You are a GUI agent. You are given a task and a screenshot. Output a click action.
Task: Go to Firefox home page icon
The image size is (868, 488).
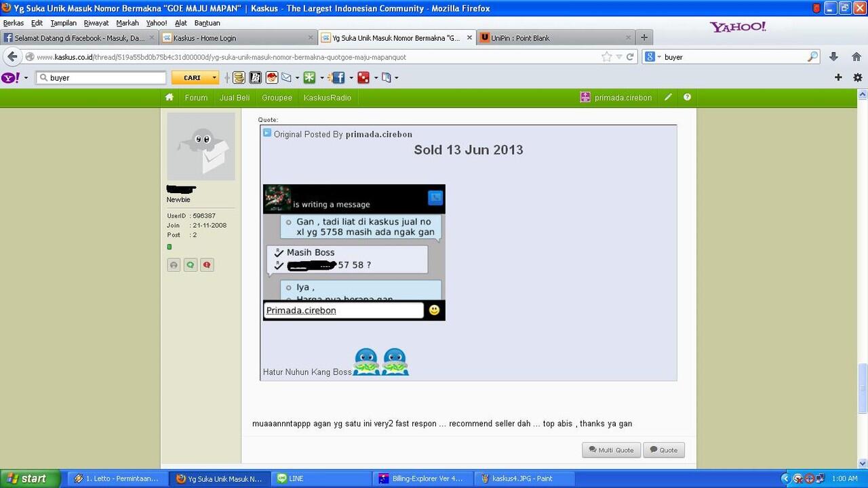pos(856,57)
